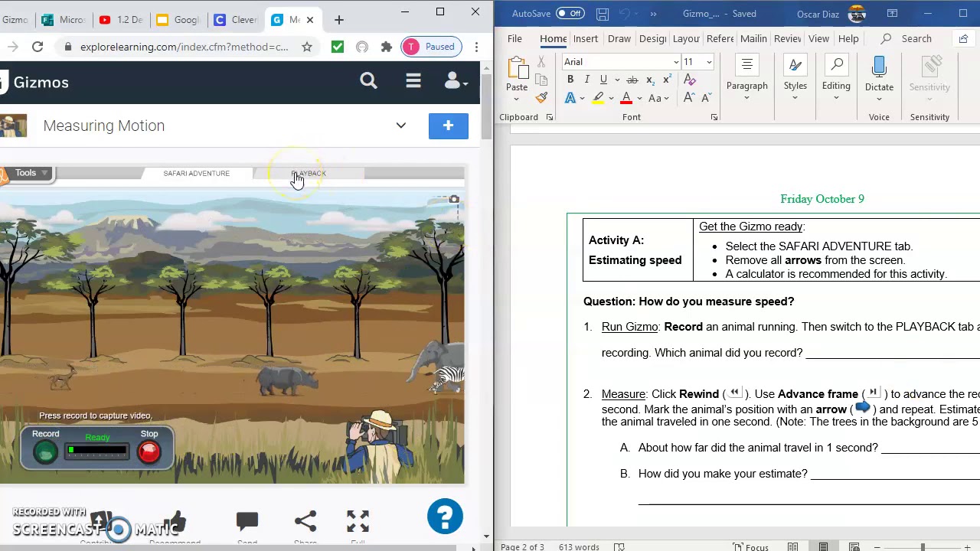This screenshot has width=980, height=551.
Task: Open the font color dropdown arrow
Action: 639,98
